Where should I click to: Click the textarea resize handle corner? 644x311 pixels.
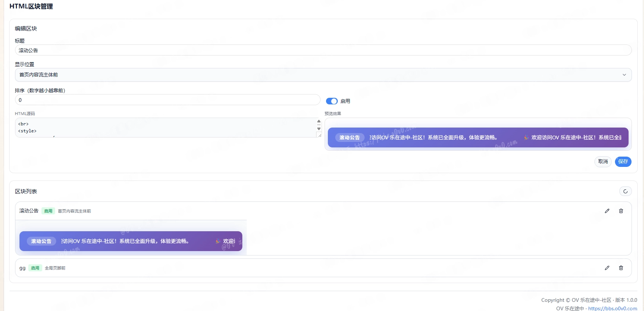pos(319,135)
